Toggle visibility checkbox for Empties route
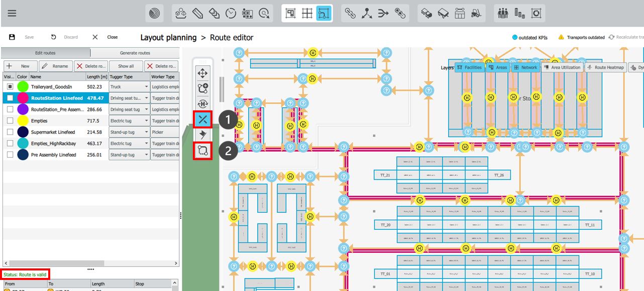 coord(10,121)
